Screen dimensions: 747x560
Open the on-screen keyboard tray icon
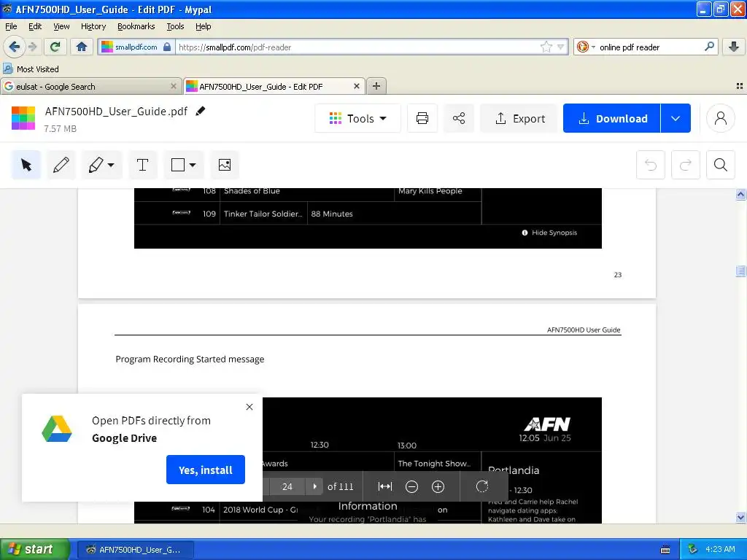[x=665, y=550]
